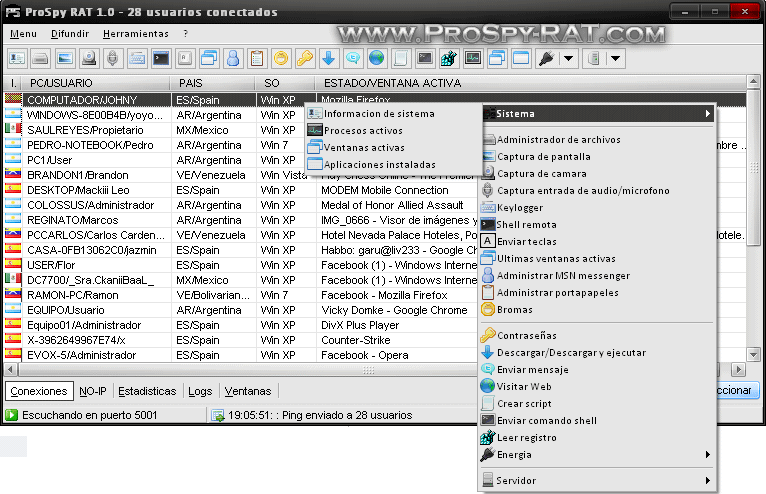Open the Herramientas menu
The width and height of the screenshot is (766, 494).
pyautogui.click(x=136, y=34)
